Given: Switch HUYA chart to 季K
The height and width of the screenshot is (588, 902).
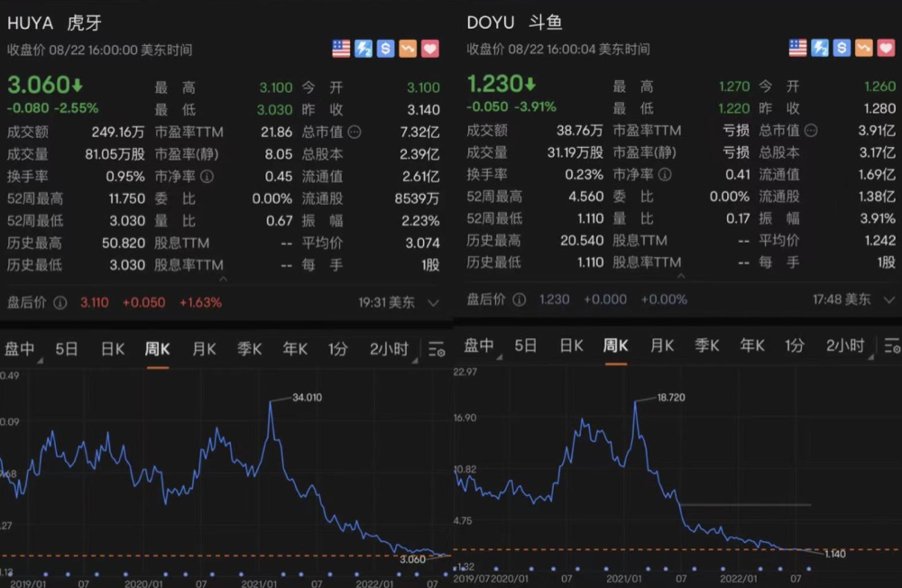Looking at the screenshot, I should [x=250, y=349].
